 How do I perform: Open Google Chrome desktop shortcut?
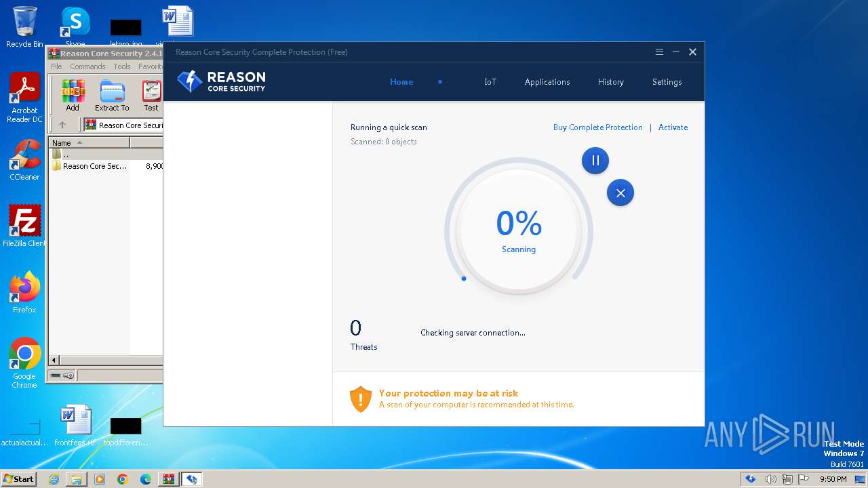coord(24,363)
